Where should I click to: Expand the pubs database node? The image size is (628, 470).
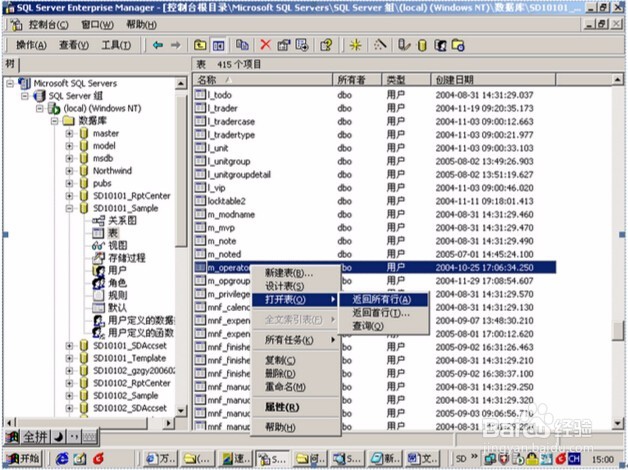pyautogui.click(x=69, y=183)
